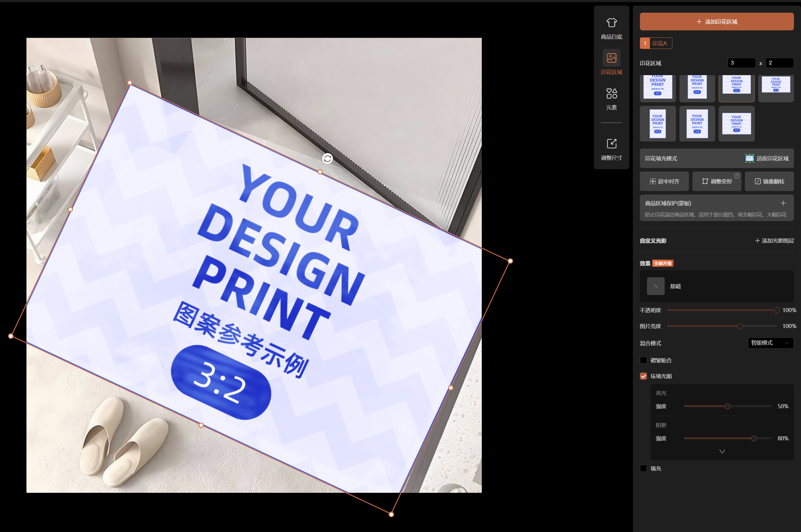Click the 调整尺寸 resize icon
This screenshot has height=532, width=801.
click(611, 144)
